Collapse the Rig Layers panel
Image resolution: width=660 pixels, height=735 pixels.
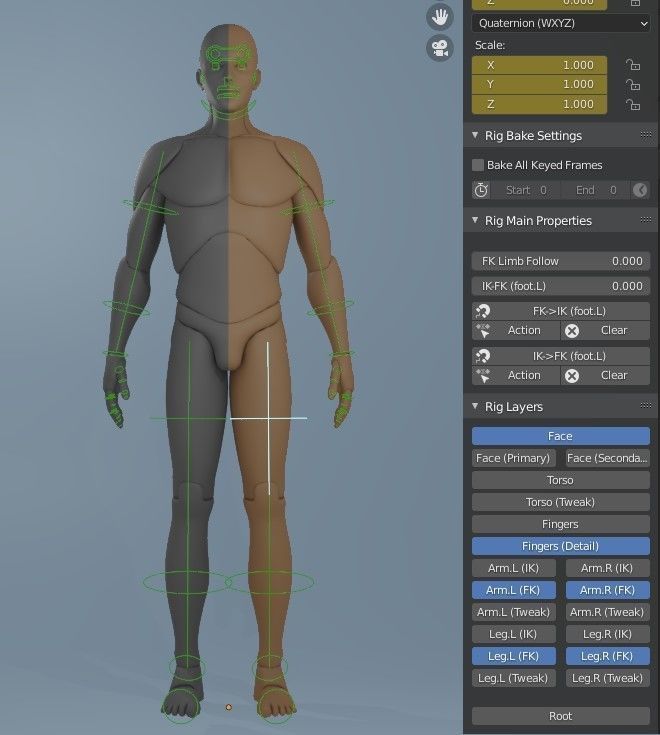tap(475, 406)
